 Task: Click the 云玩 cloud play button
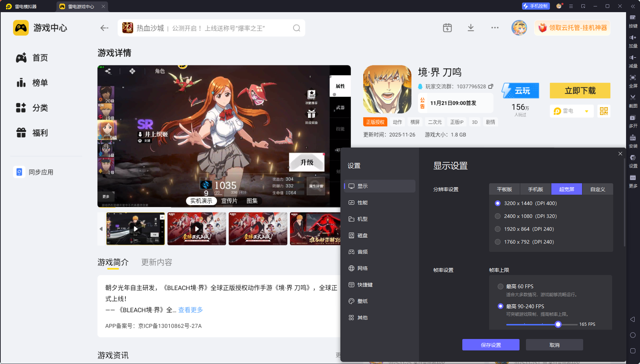pyautogui.click(x=520, y=91)
